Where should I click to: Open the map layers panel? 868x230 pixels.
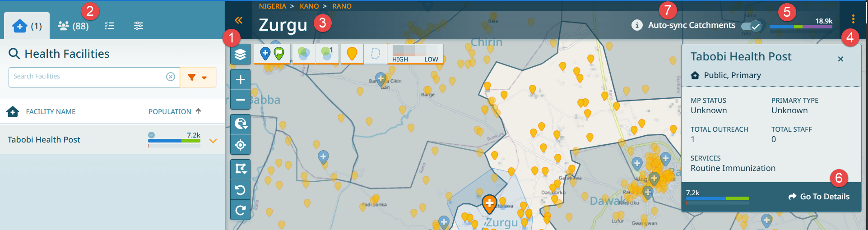click(x=240, y=55)
